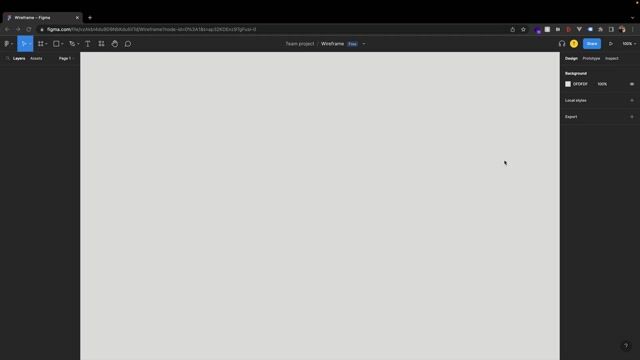Select the Frame tool

[40, 44]
